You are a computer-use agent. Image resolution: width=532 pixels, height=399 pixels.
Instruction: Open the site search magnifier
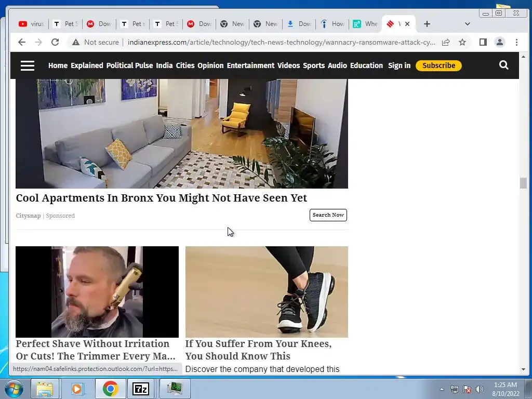pyautogui.click(x=504, y=65)
